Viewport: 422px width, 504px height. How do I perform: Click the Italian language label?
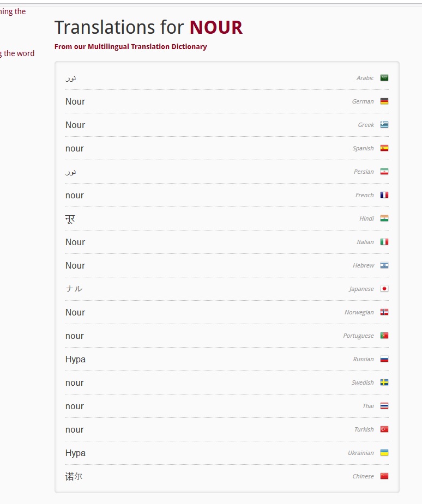click(x=365, y=242)
